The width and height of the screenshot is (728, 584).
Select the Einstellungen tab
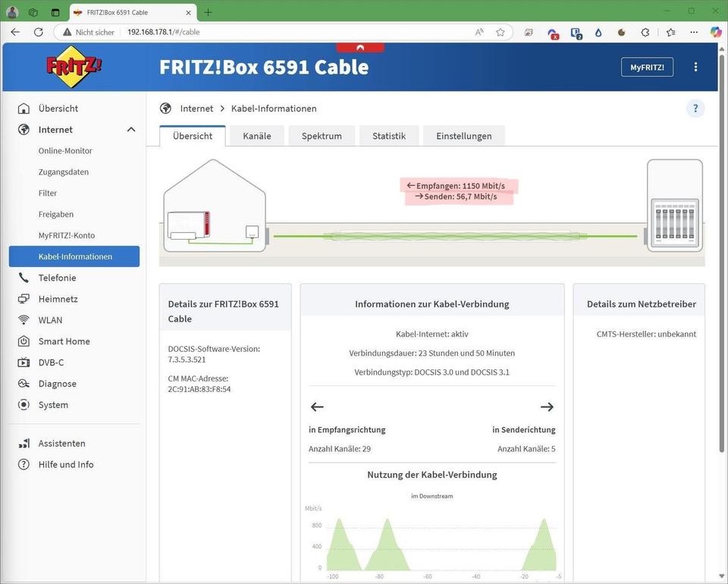463,136
